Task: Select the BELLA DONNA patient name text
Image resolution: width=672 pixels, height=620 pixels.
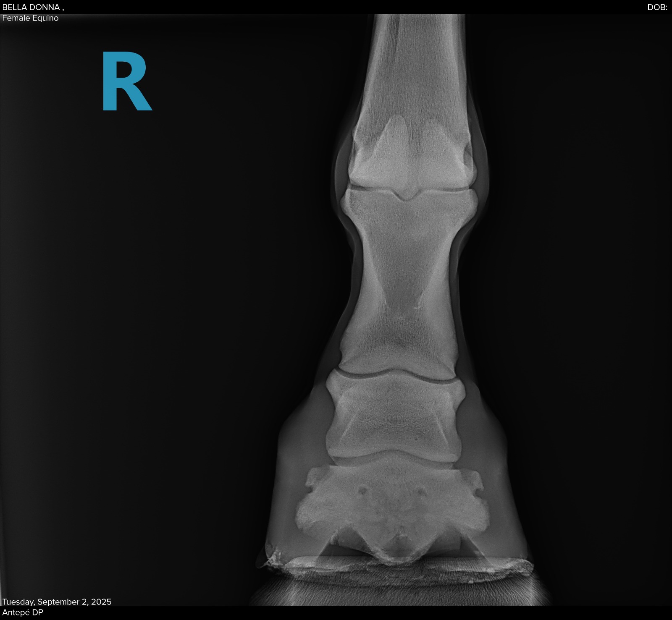Action: [33, 7]
